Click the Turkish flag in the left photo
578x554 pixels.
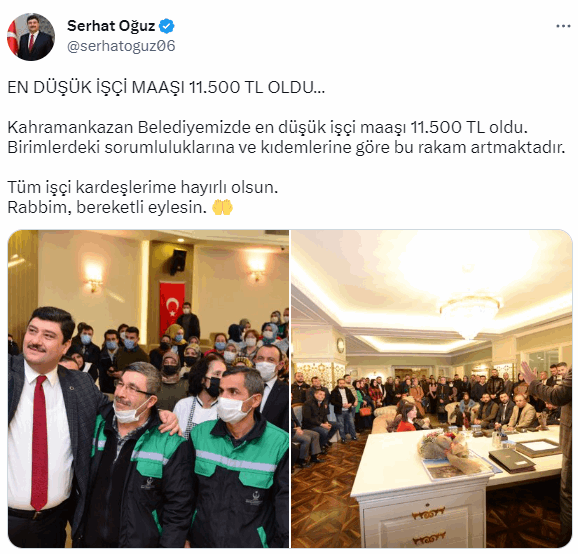172,307
